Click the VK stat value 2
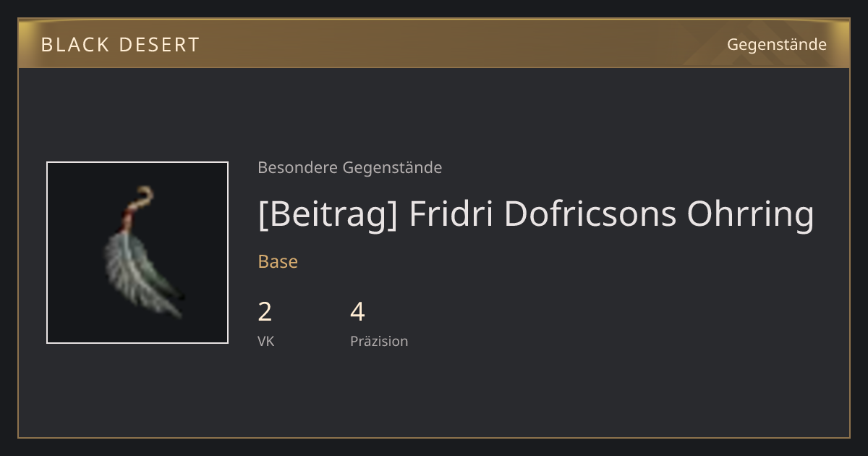Image resolution: width=868 pixels, height=456 pixels. 265,312
